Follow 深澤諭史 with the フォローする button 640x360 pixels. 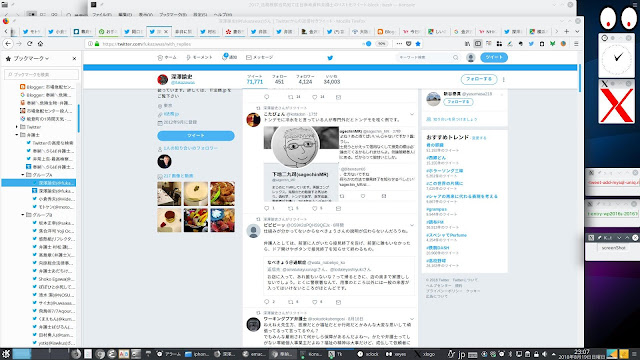click(x=479, y=79)
